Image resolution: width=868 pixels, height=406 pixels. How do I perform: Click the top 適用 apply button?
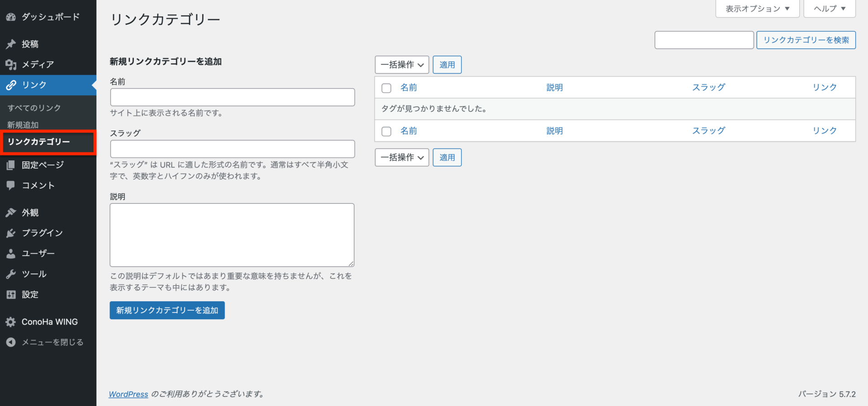pos(447,65)
